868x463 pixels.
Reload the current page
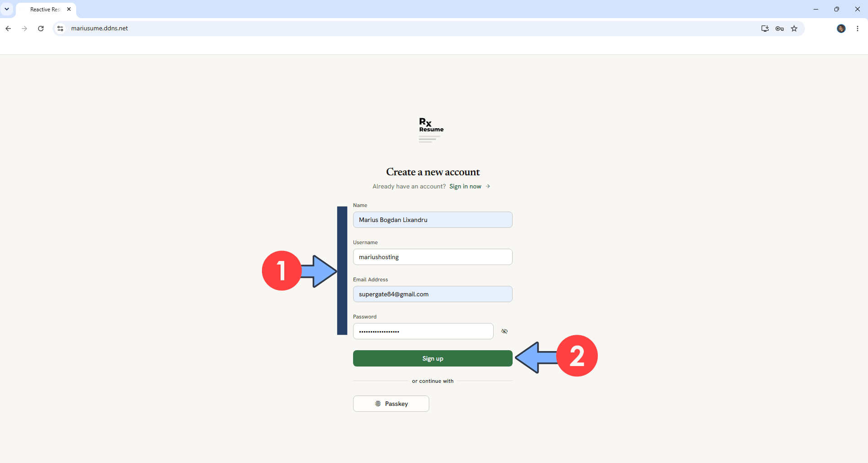[41, 29]
